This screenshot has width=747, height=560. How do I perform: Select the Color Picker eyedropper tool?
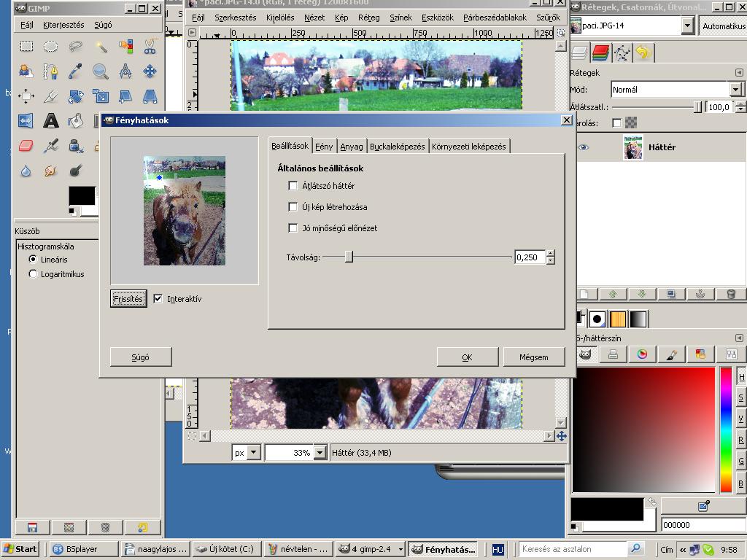tap(75, 71)
